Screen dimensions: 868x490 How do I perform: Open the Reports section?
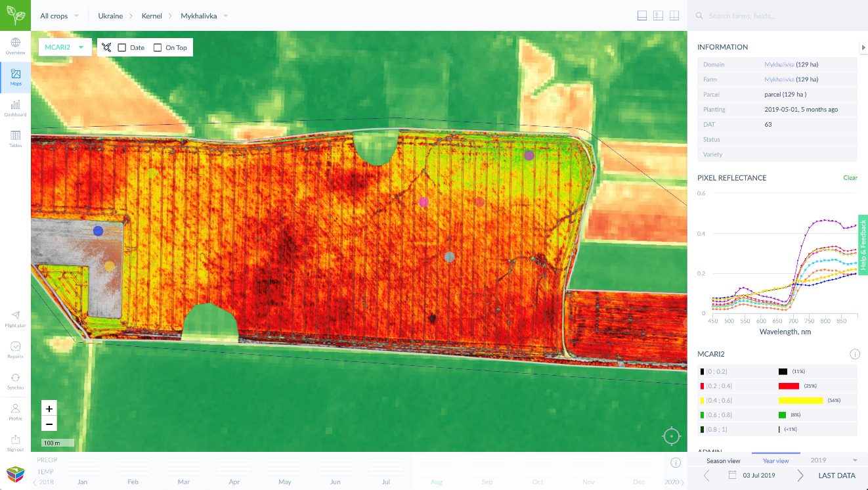coord(15,350)
